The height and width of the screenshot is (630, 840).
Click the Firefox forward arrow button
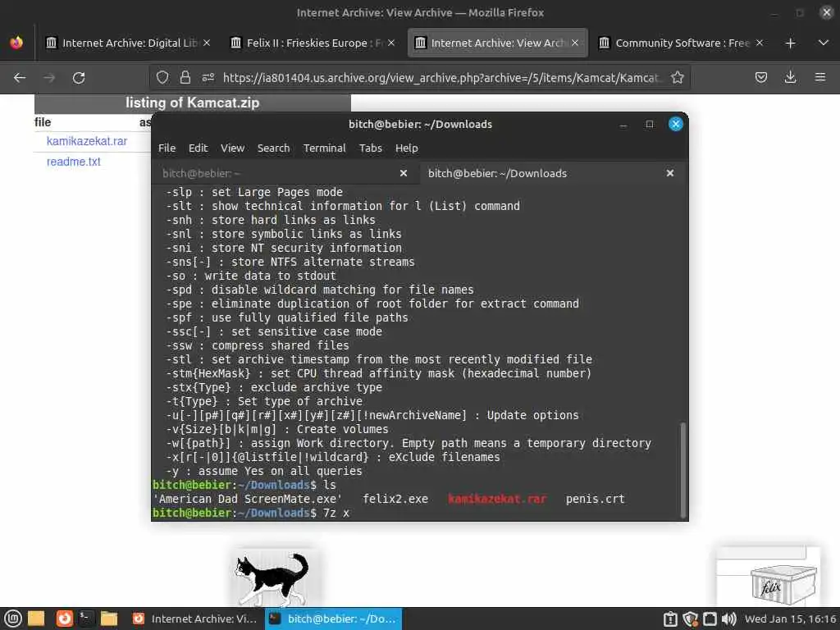coord(49,78)
